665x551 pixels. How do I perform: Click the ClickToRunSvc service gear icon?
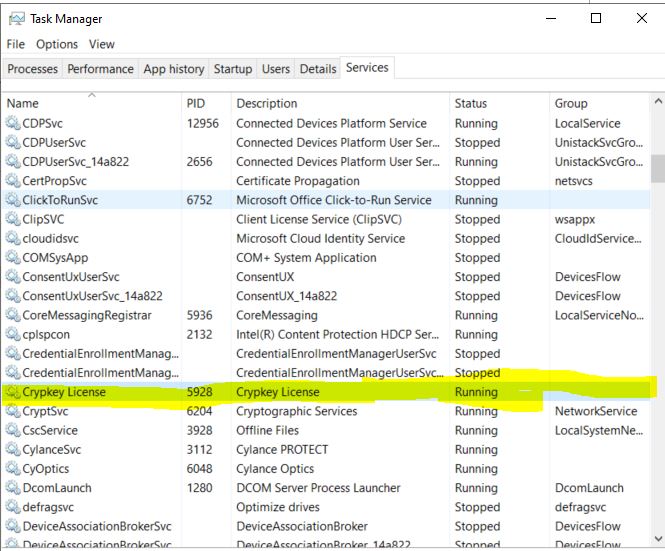13,200
